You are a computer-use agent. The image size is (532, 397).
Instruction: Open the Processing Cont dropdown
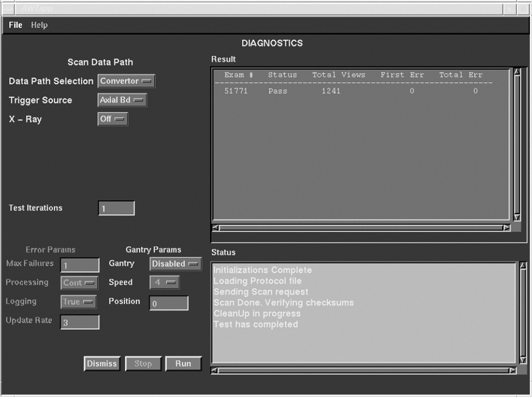[x=79, y=283]
